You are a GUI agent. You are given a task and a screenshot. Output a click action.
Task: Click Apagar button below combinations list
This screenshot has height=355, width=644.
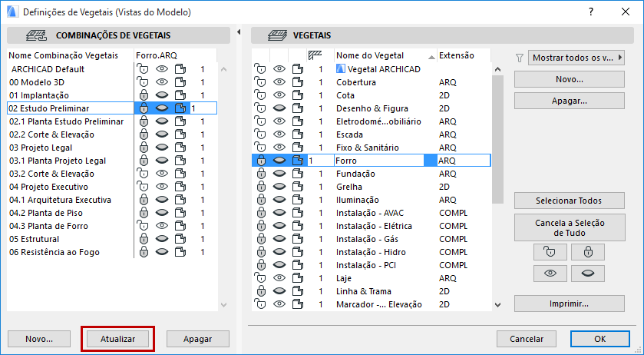tap(197, 339)
